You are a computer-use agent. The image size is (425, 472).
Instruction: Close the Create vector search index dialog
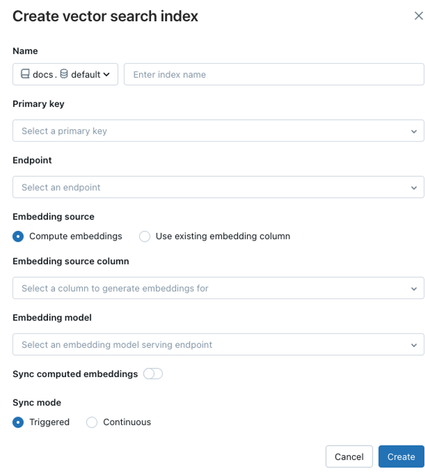click(418, 16)
